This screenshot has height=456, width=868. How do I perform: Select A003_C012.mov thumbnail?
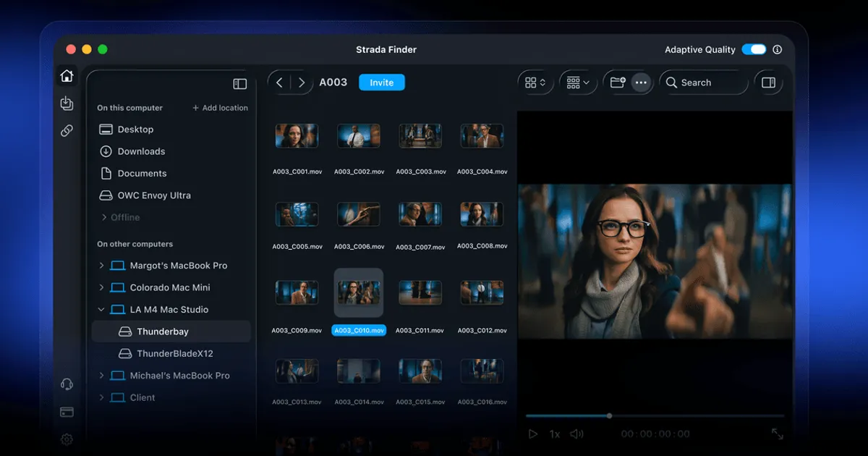[x=482, y=292]
